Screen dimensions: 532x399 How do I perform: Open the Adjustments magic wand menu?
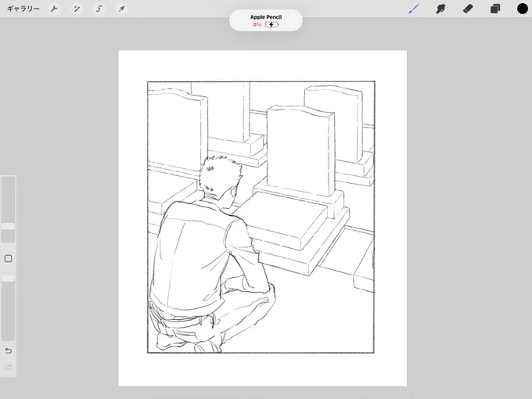pos(77,9)
